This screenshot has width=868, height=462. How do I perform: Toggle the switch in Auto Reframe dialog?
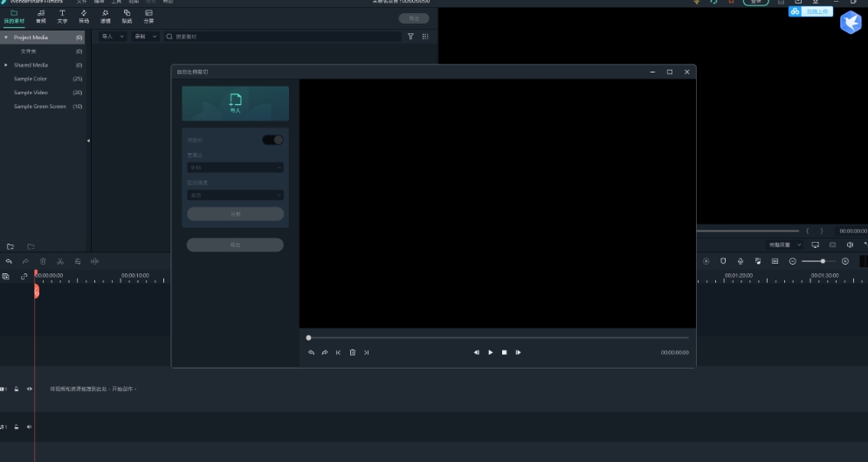272,140
